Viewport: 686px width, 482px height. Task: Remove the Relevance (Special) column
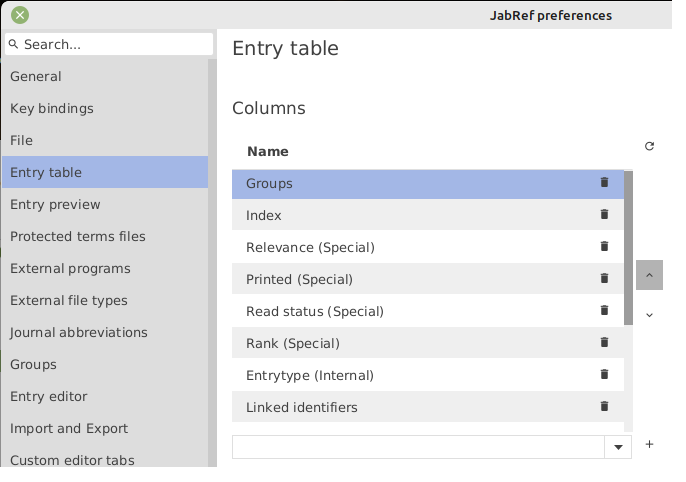point(604,247)
